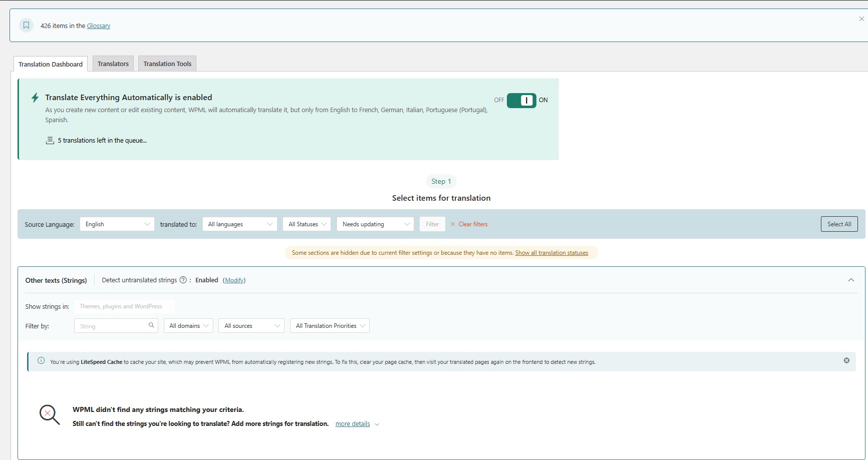Click the help icon next to Detect untranslated strings
This screenshot has width=868, height=460.
coord(183,280)
